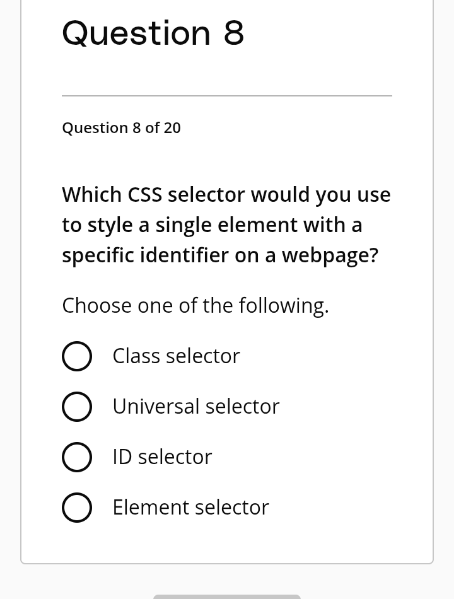The width and height of the screenshot is (454, 599).
Task: Click the large "Question 8" heading
Action: coord(153,34)
